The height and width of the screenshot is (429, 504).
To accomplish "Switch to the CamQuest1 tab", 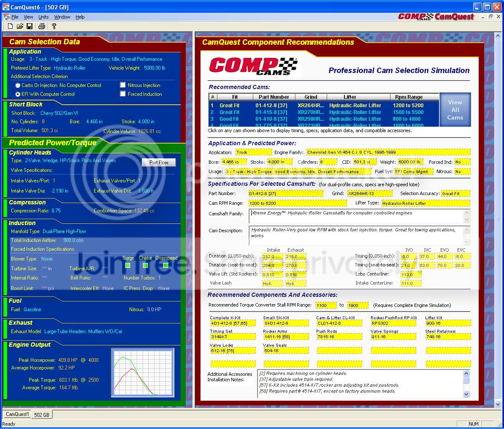I will click(17, 414).
